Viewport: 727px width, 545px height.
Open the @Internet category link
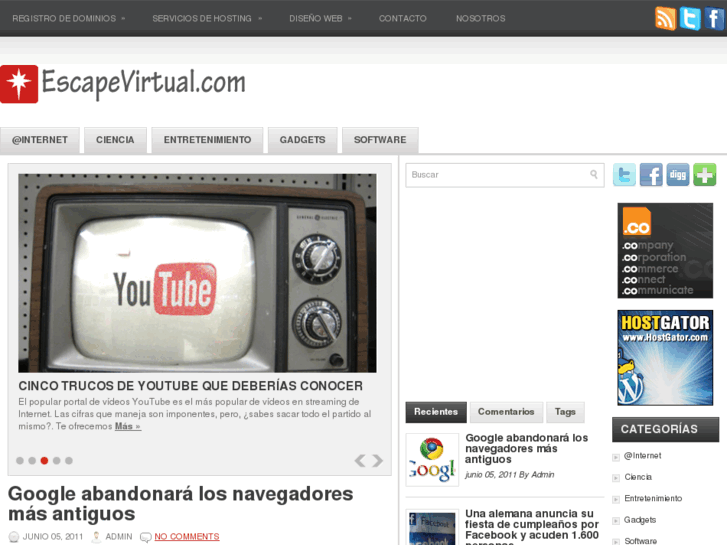click(x=643, y=456)
